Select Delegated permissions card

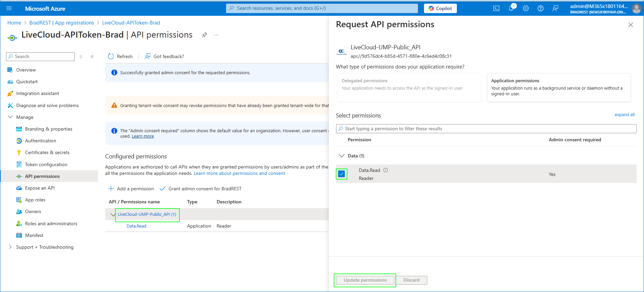[x=409, y=88]
